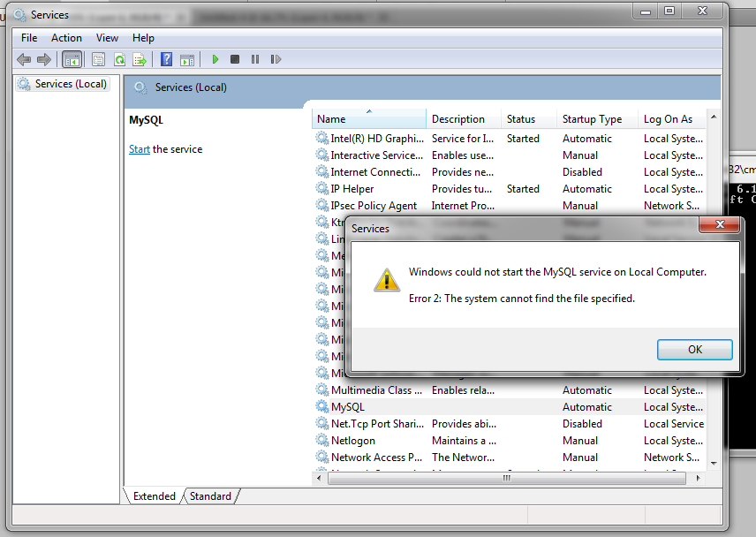Click the Back navigation arrow
The width and height of the screenshot is (756, 537).
coord(22,59)
